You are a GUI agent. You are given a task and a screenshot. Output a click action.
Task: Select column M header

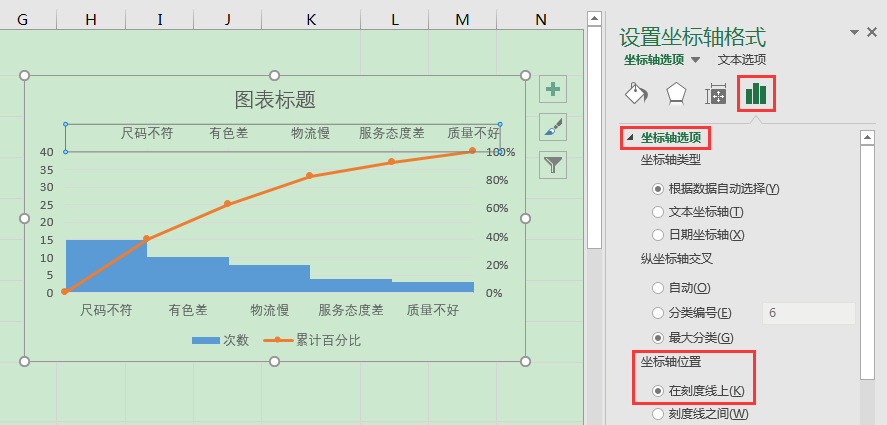point(463,19)
